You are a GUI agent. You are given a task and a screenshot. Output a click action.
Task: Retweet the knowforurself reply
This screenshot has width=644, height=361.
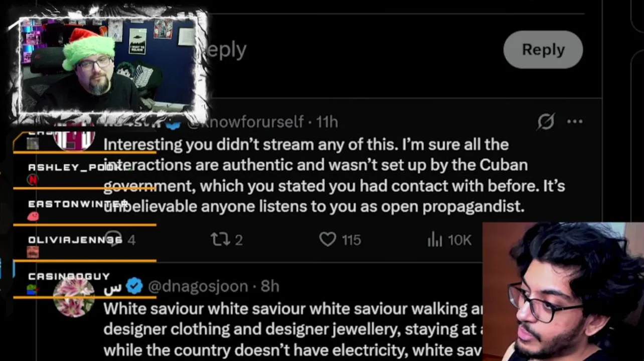point(227,240)
